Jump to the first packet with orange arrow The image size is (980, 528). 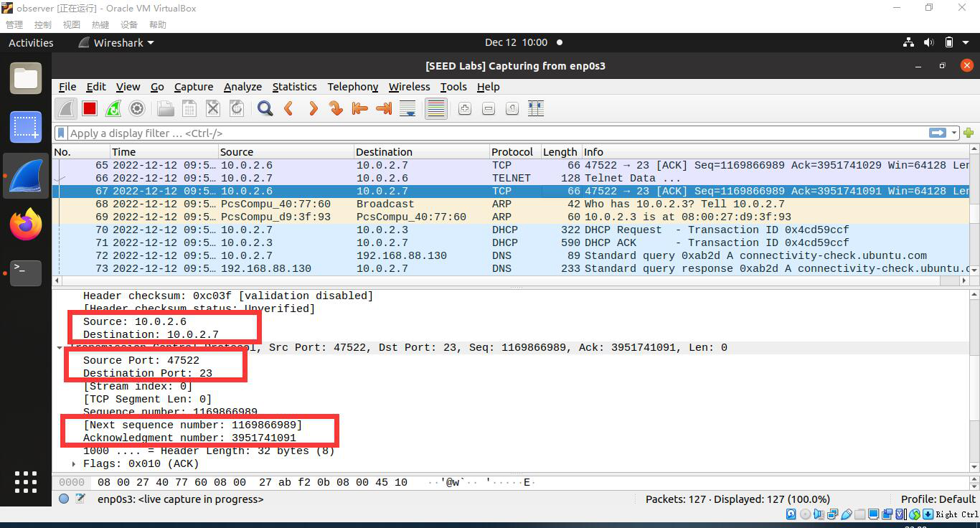click(359, 108)
